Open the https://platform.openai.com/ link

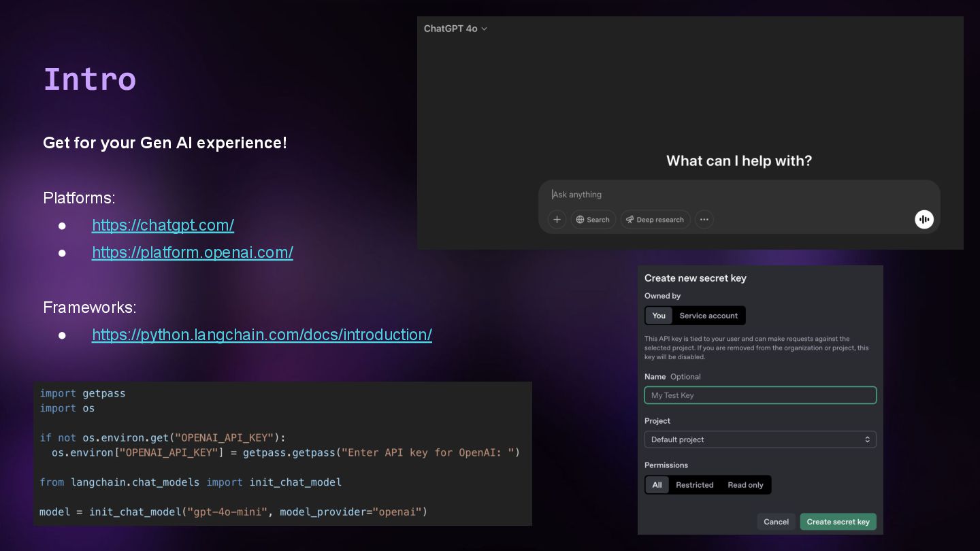click(x=193, y=252)
